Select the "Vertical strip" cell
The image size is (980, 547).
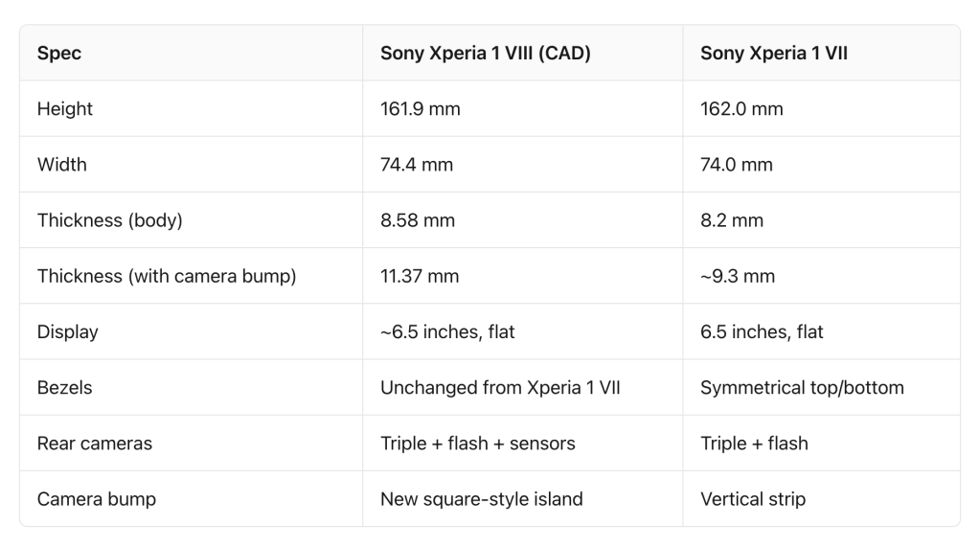point(753,499)
